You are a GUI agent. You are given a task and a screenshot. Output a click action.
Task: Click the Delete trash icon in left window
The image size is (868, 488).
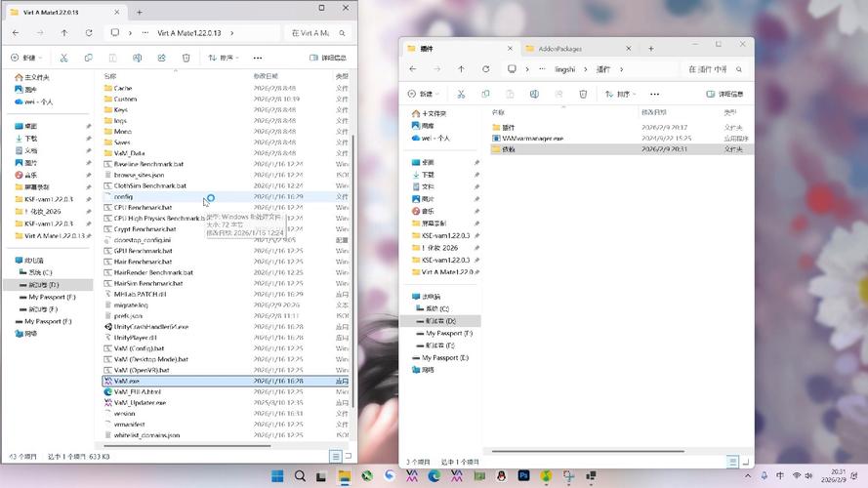pyautogui.click(x=186, y=58)
